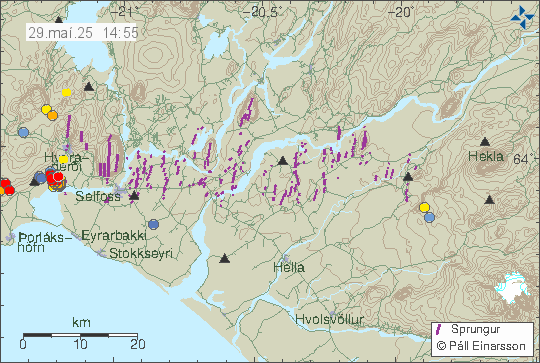Click the black-and-white scale bar

tap(80, 335)
